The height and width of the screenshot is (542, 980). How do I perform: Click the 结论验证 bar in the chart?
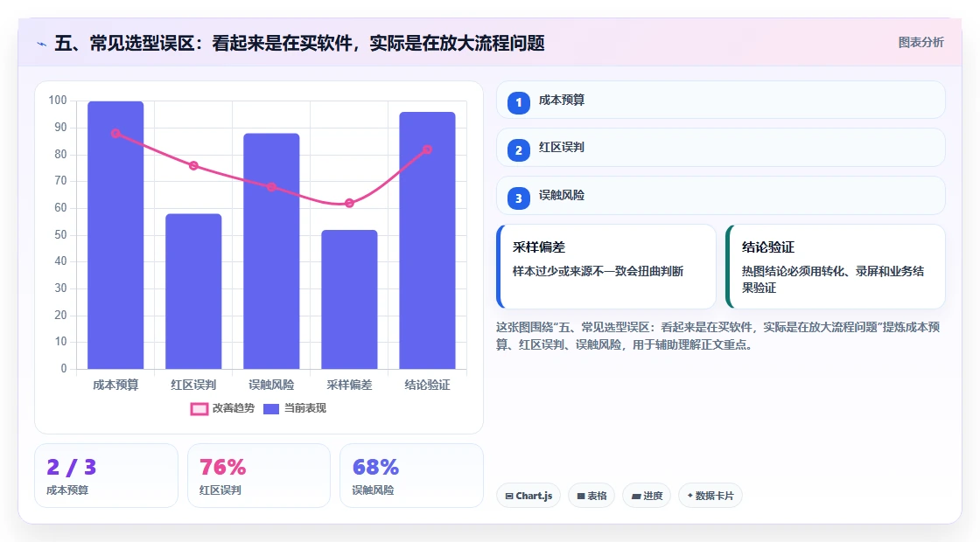(428, 240)
